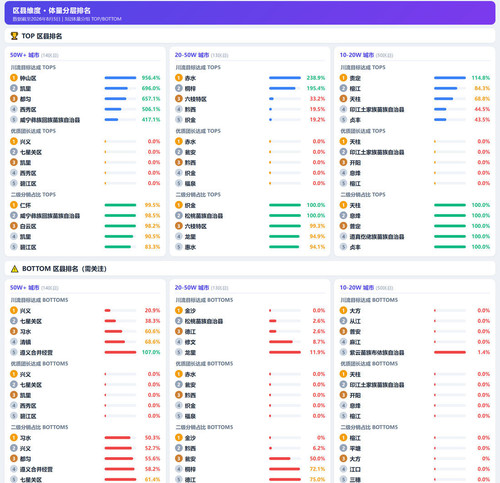Click the rank 1 badge beside 仁怀
500x483 pixels.
[x=14, y=205]
